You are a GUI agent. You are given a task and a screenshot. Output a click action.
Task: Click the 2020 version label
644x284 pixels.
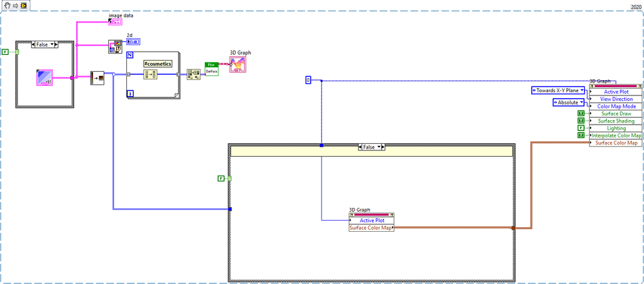pyautogui.click(x=636, y=7)
